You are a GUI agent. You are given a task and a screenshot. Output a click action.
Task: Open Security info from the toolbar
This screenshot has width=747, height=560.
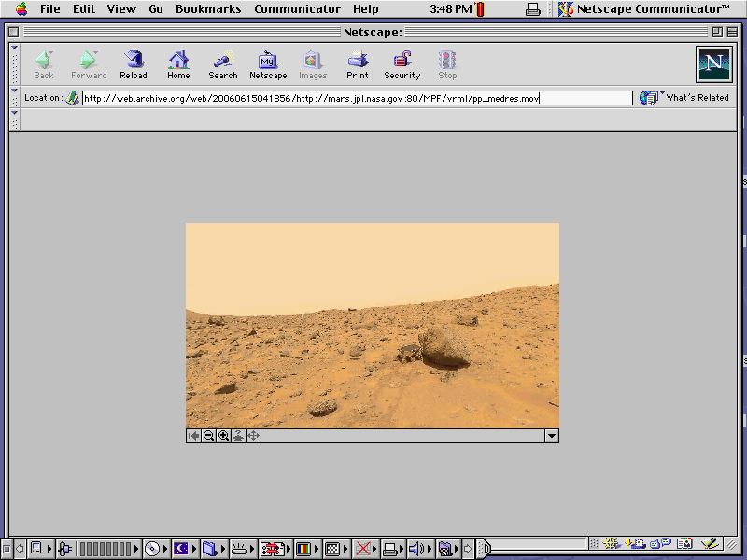(402, 63)
